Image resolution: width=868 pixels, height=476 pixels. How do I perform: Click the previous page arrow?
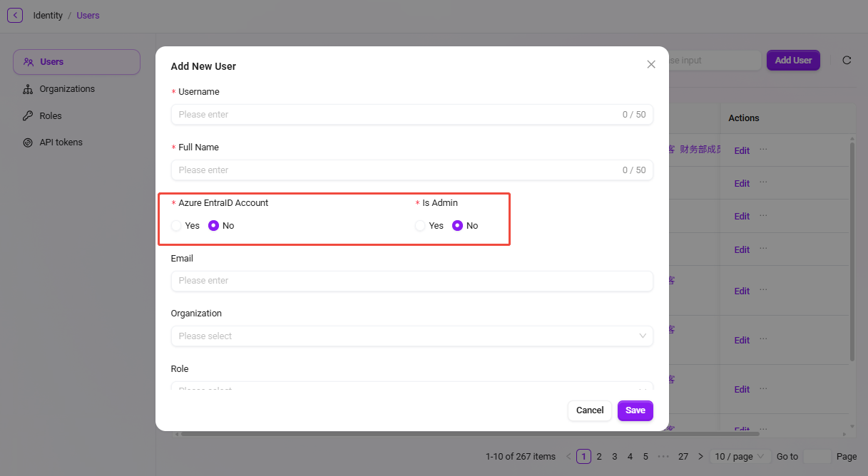point(568,457)
